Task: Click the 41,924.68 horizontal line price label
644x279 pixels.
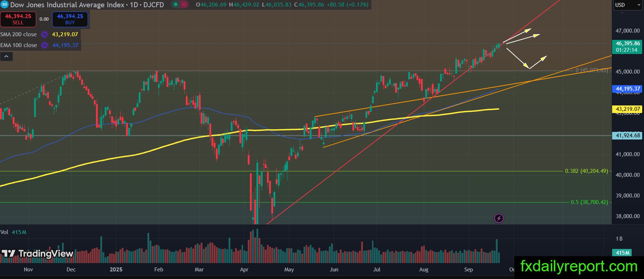Action: (627, 136)
